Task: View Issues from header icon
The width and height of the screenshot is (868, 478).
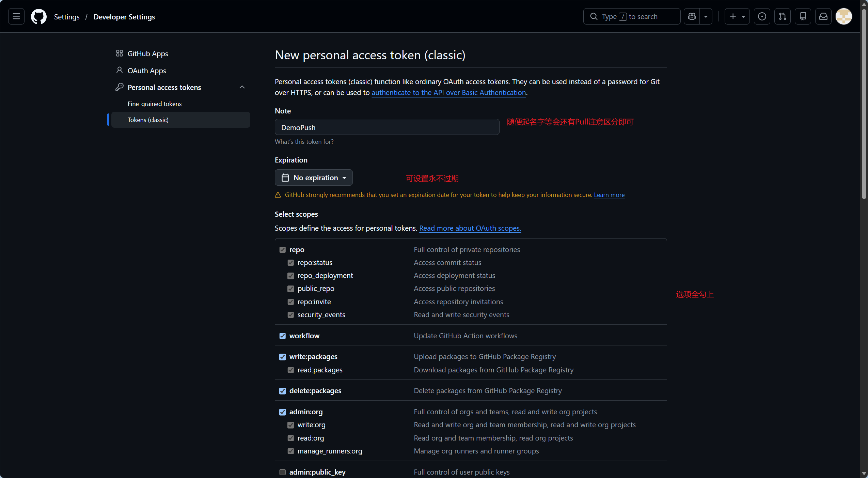Action: point(762,16)
